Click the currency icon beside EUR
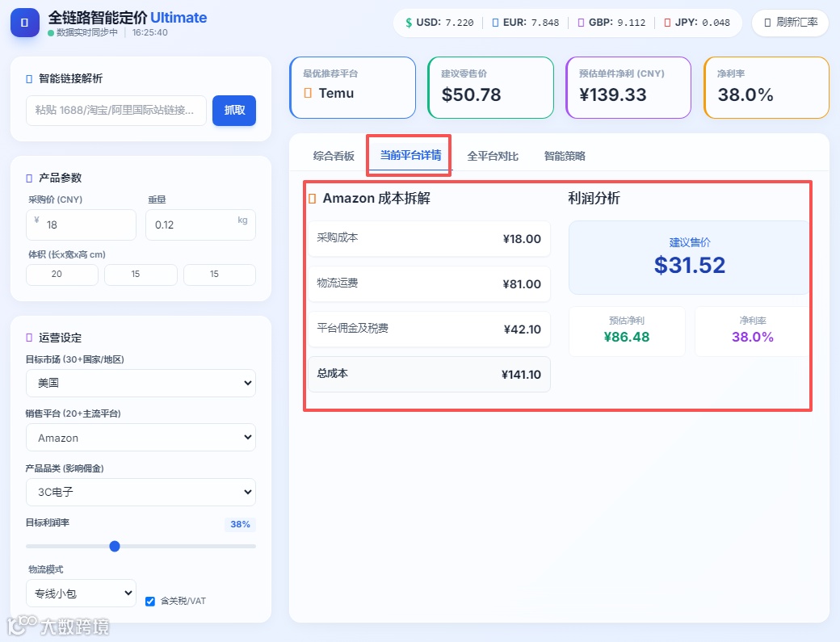 click(x=495, y=23)
